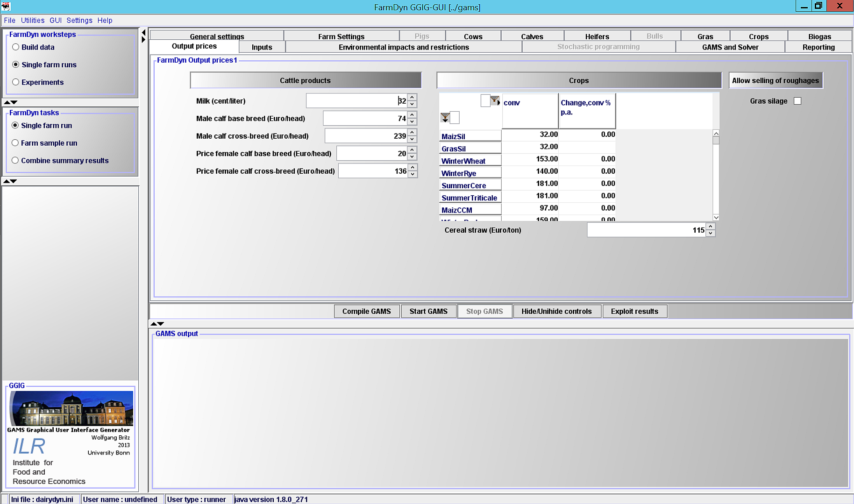Viewport: 854px width, 504px height.
Task: Select the WinterWheat row header
Action: pyautogui.click(x=470, y=161)
